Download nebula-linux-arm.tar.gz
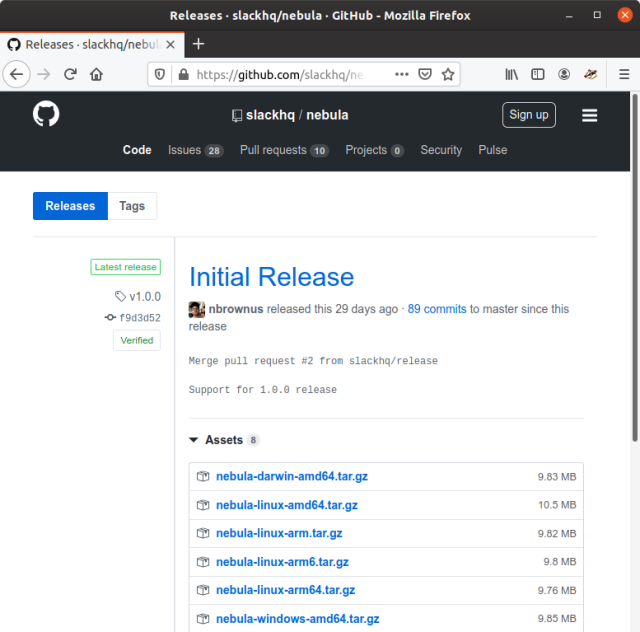Viewport: 640px width, 632px height. pyautogui.click(x=279, y=533)
